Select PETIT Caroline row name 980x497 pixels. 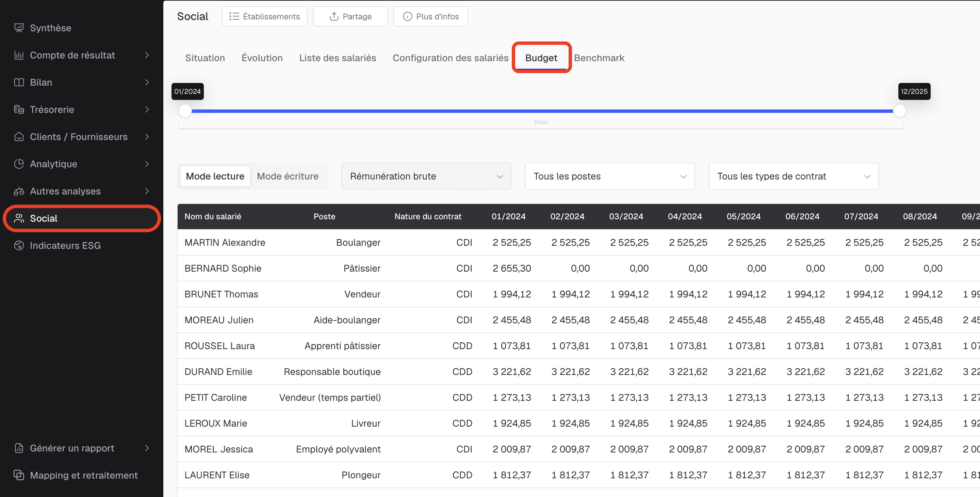[215, 397]
